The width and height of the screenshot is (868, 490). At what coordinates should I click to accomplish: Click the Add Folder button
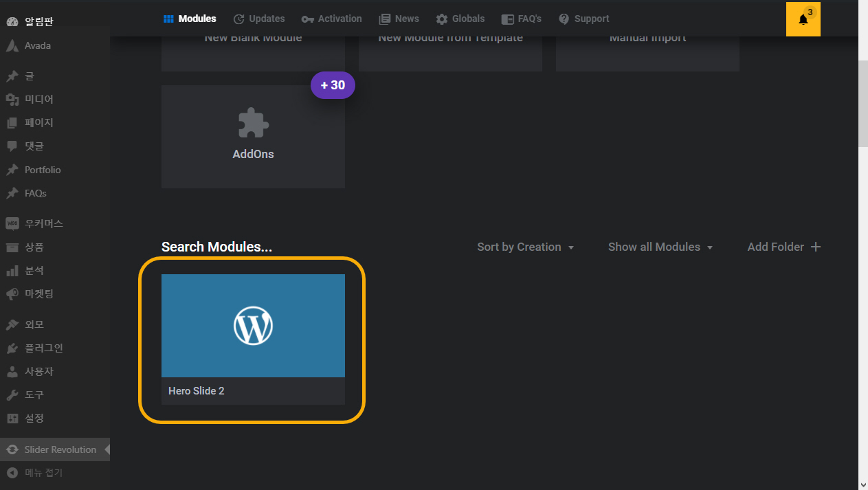pos(784,247)
